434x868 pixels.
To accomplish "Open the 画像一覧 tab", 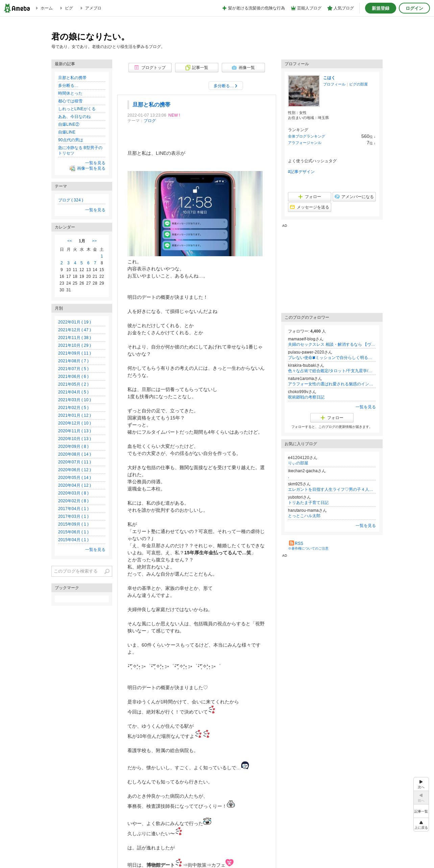I will click(243, 68).
